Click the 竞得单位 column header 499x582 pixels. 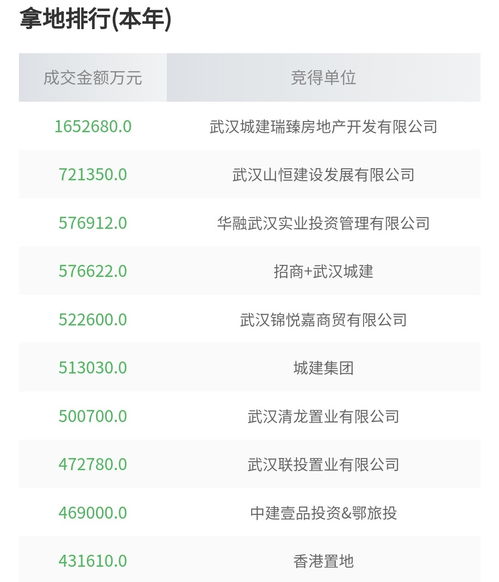[323, 78]
